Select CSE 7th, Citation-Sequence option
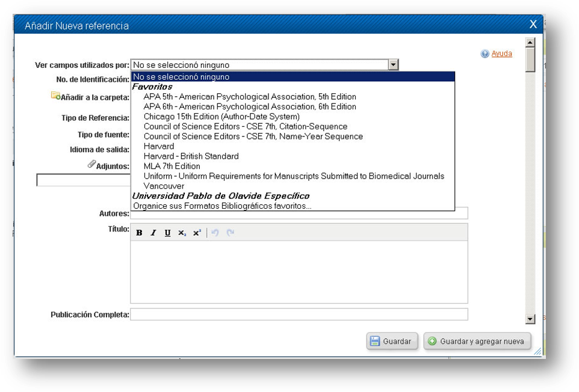The image size is (579, 392). point(245,126)
